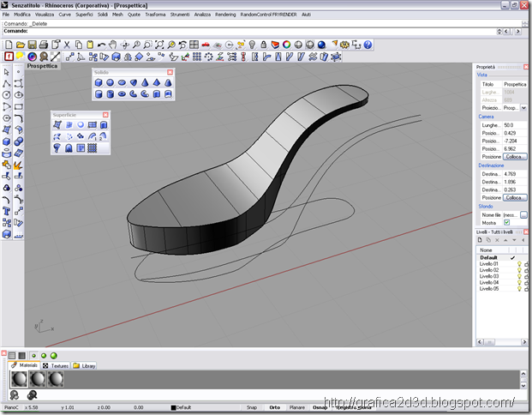Close the Solido floating palette
The width and height of the screenshot is (532, 415).
(170, 72)
